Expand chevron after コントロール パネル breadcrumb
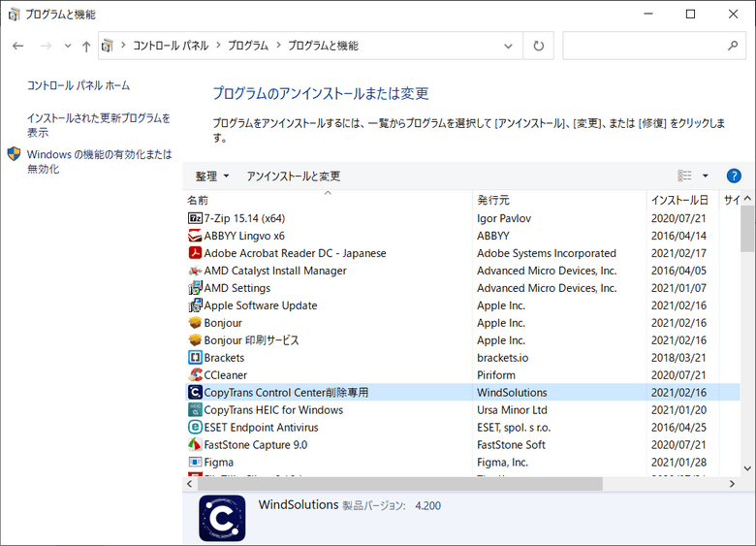The width and height of the screenshot is (756, 546). click(x=218, y=46)
